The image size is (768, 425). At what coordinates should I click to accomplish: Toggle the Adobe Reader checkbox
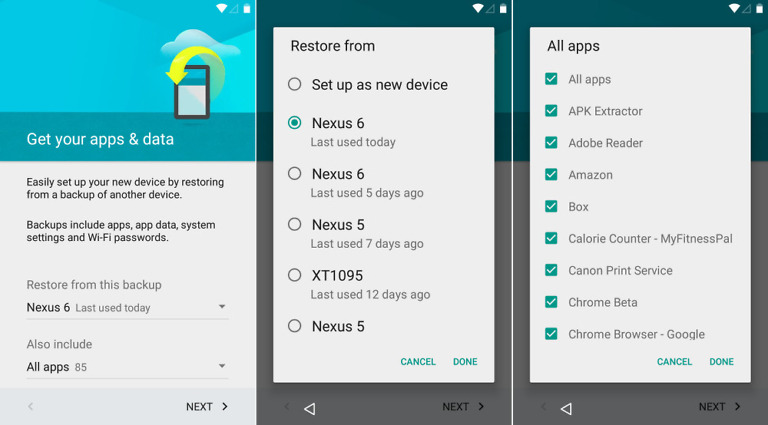551,143
